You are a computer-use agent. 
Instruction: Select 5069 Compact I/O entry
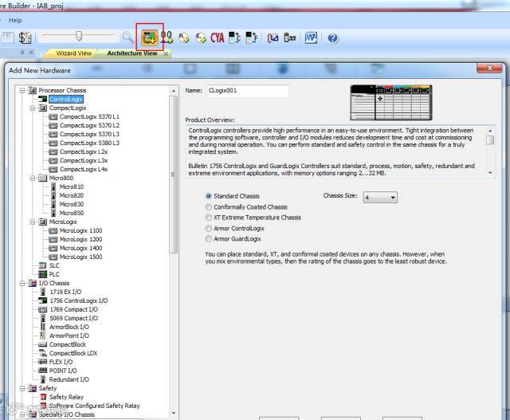tap(73, 318)
